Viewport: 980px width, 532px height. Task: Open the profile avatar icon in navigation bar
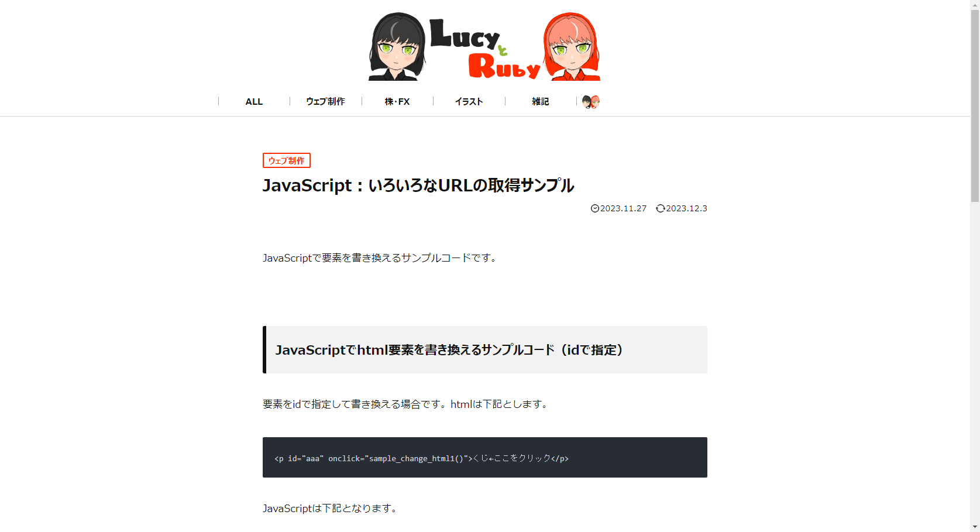click(x=591, y=102)
